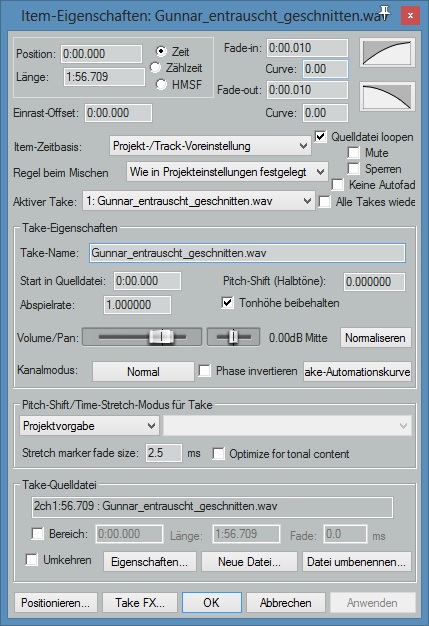
Task: Enable the Mute checkbox
Action: pyautogui.click(x=354, y=153)
